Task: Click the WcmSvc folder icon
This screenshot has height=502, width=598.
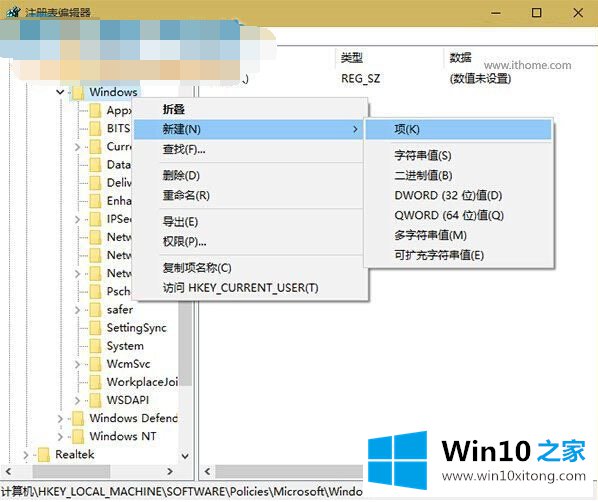Action: 95,364
